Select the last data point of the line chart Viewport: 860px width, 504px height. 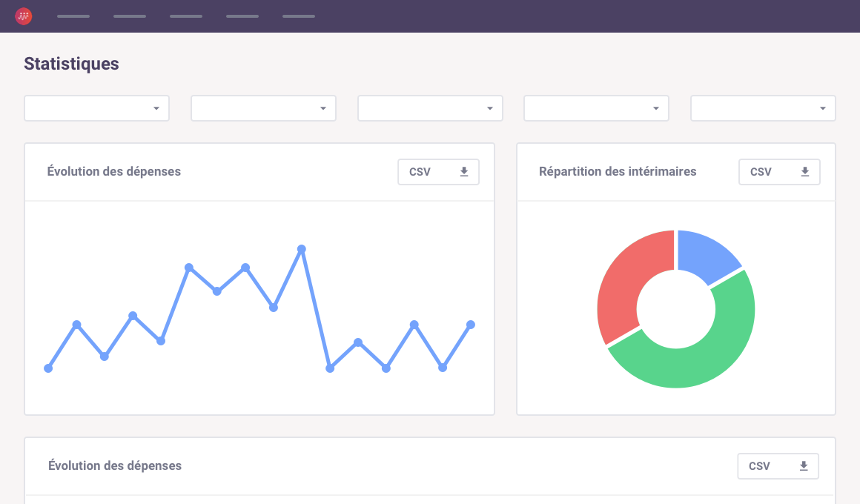pos(471,325)
